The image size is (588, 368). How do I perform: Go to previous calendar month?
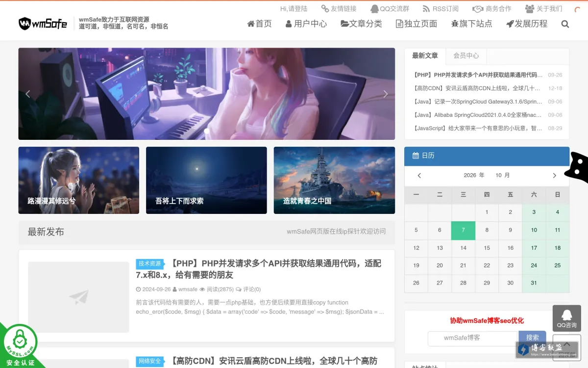point(419,175)
